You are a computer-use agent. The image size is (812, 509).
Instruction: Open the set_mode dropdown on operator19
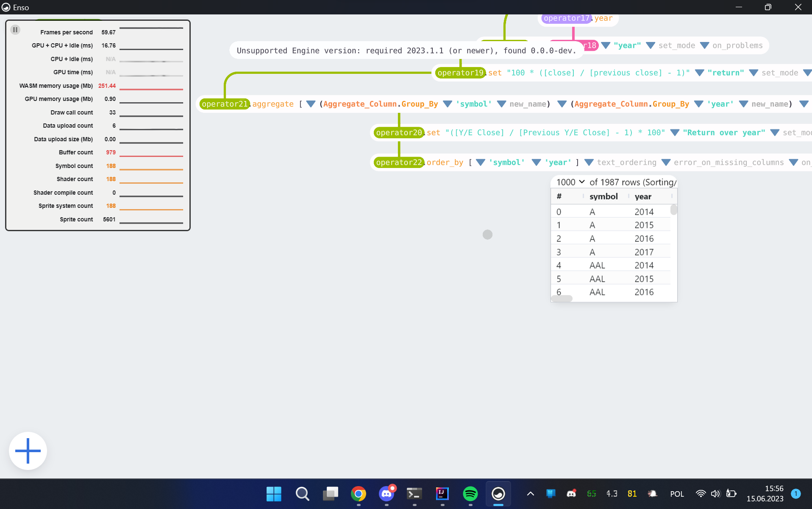pyautogui.click(x=753, y=73)
